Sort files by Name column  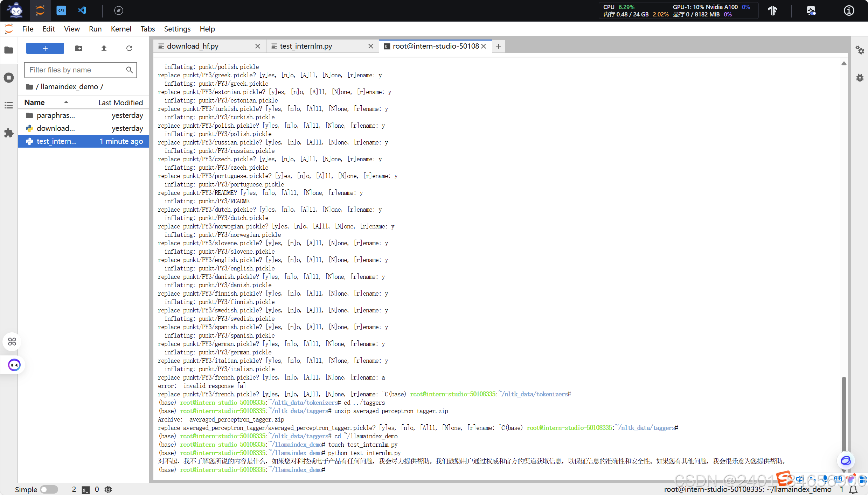34,102
